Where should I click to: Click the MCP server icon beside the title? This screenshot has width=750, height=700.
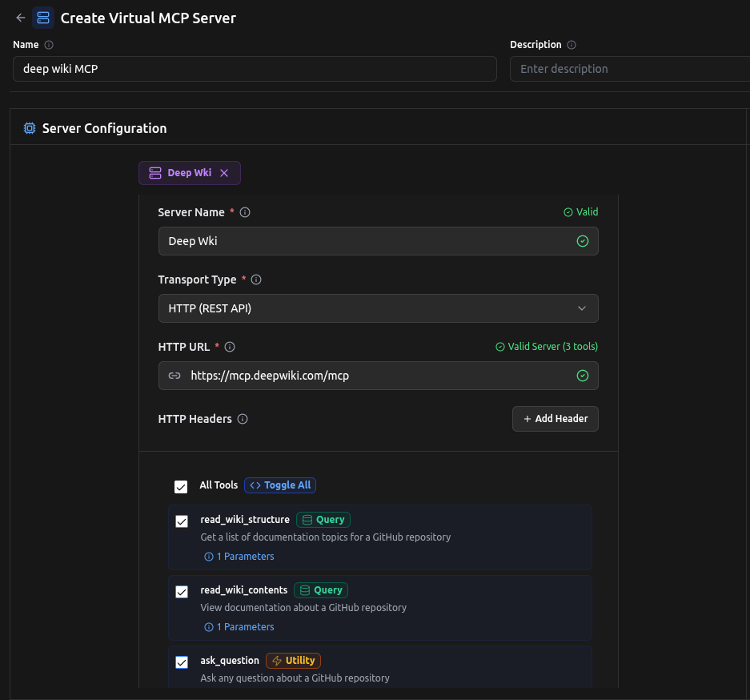coord(43,17)
